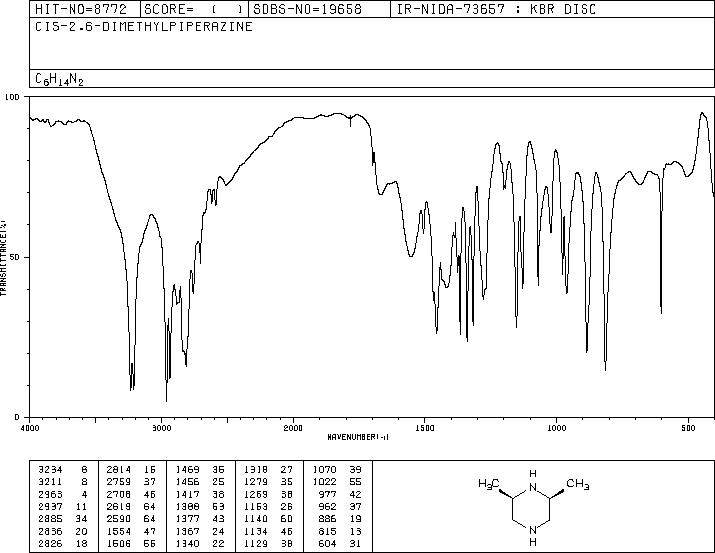This screenshot has width=715, height=553.
Task: Click peak table value 886
Action: tap(328, 519)
